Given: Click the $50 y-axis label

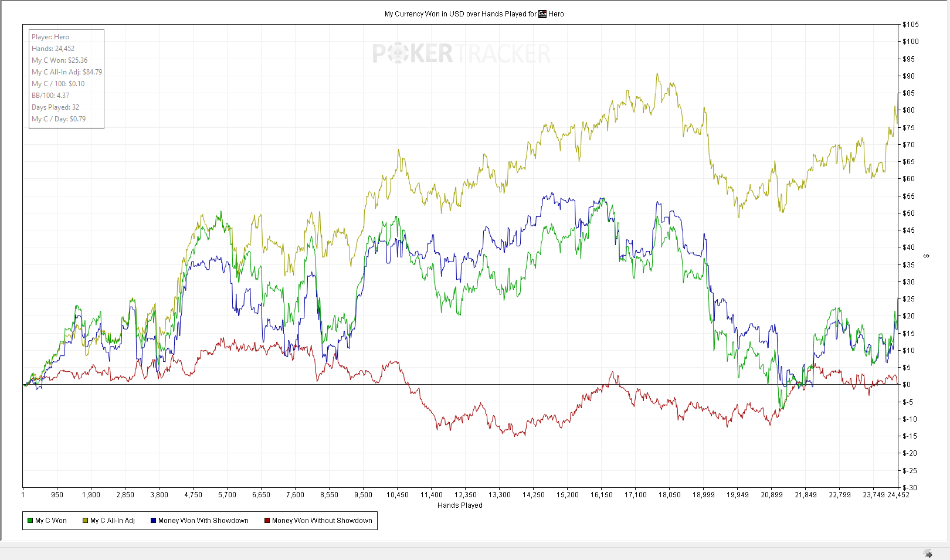Looking at the screenshot, I should pyautogui.click(x=908, y=213).
